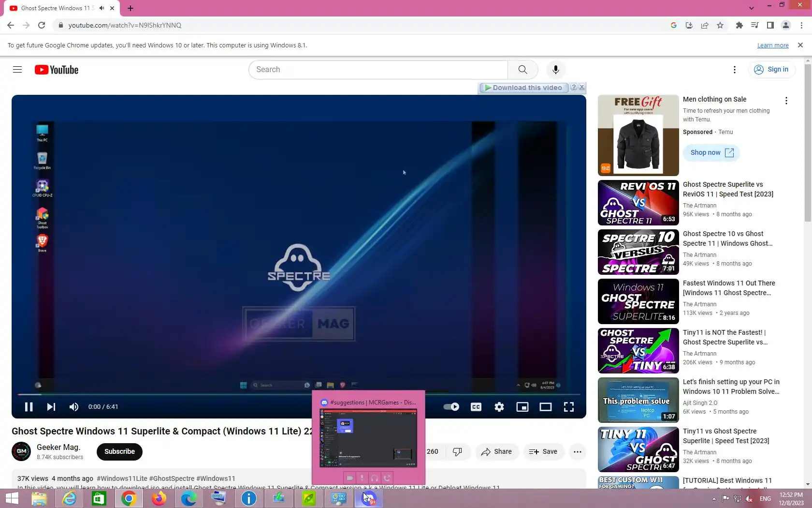The height and width of the screenshot is (508, 812).
Task: Open Discord preview thumbnail #suggestions
Action: pos(368,437)
